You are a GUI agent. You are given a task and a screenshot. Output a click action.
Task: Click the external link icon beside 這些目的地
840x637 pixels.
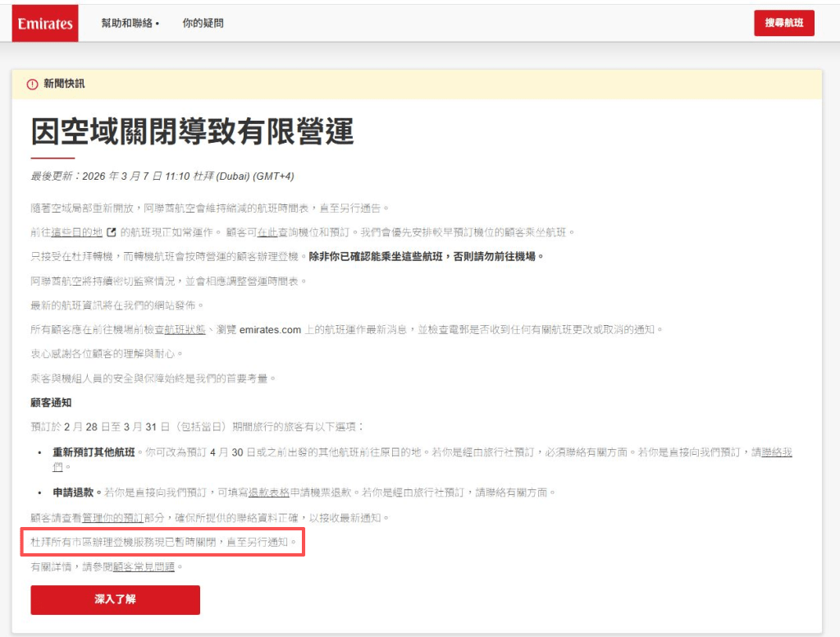point(112,231)
